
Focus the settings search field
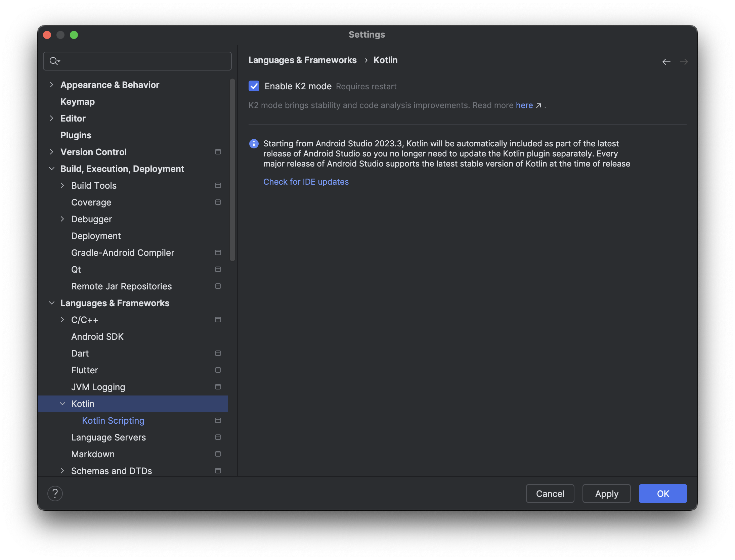pos(144,61)
